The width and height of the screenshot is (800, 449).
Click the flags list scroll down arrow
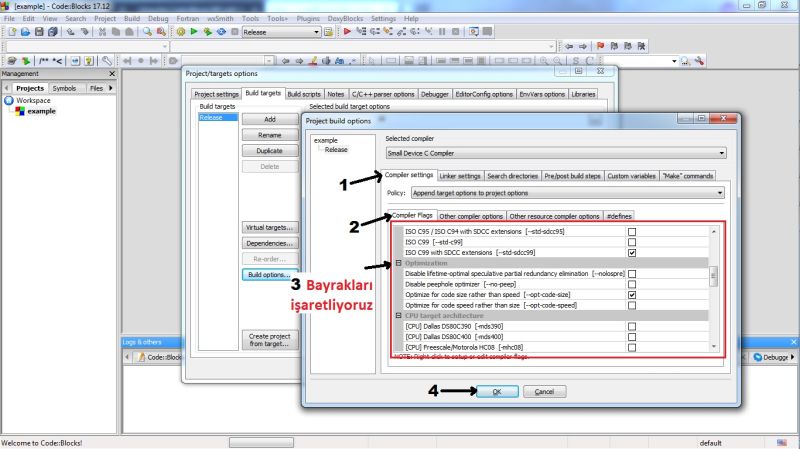(713, 346)
